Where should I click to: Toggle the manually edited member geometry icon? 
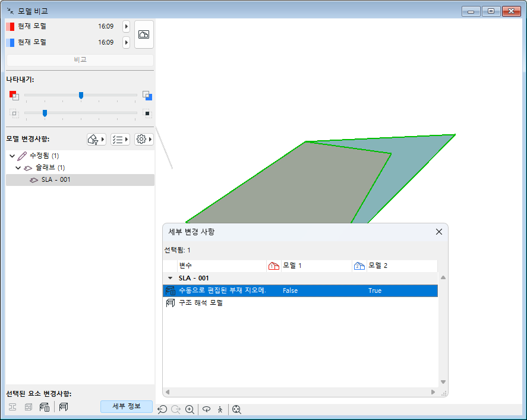(45, 407)
